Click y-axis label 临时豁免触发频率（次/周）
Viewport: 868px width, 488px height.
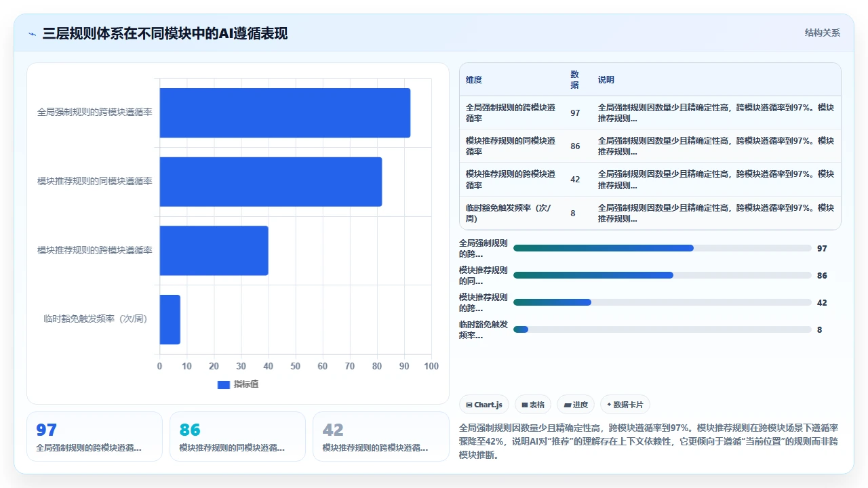pyautogui.click(x=95, y=319)
